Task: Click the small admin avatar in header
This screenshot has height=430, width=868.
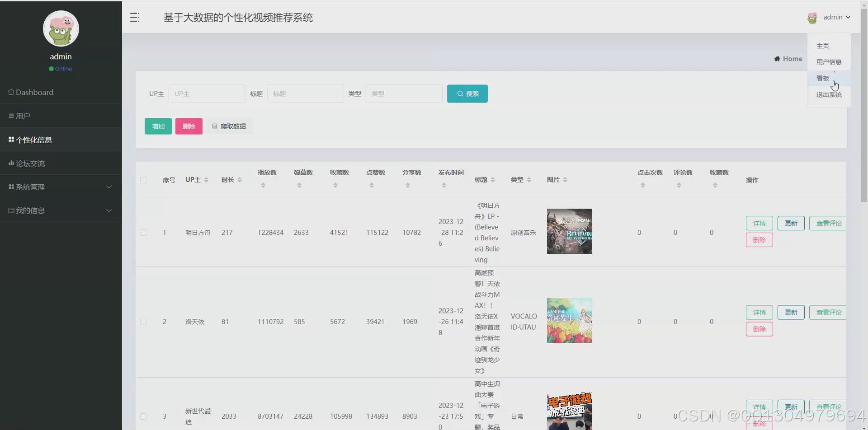Action: tap(812, 18)
